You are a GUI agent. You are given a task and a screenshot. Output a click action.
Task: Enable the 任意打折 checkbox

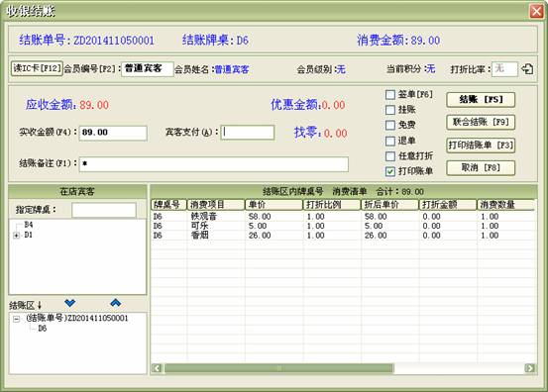390,156
